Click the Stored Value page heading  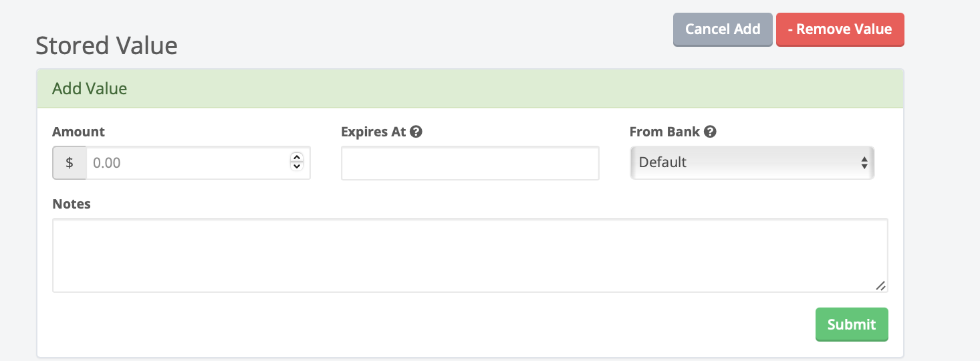[x=107, y=45]
